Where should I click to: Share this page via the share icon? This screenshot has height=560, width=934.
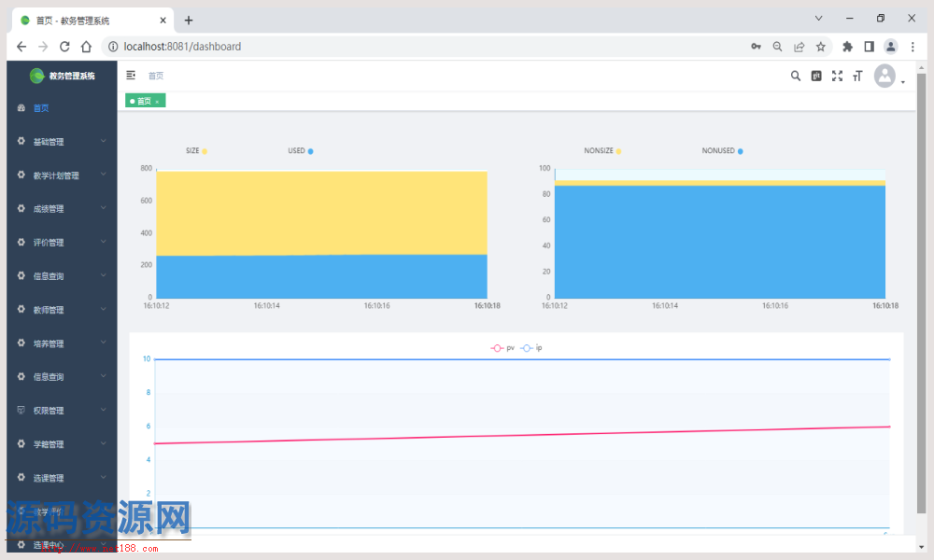800,47
